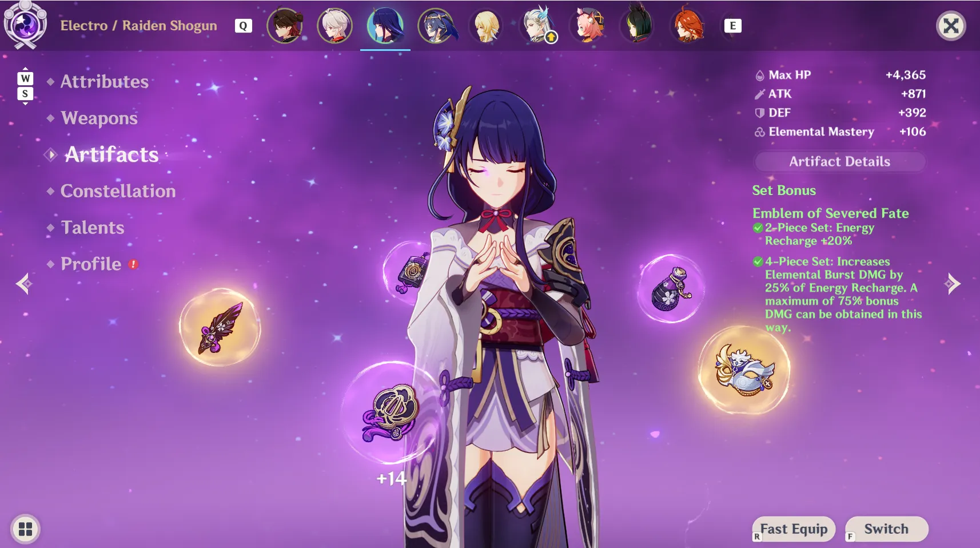
Task: Open the grid menu icon at bottom left
Action: pyautogui.click(x=25, y=529)
